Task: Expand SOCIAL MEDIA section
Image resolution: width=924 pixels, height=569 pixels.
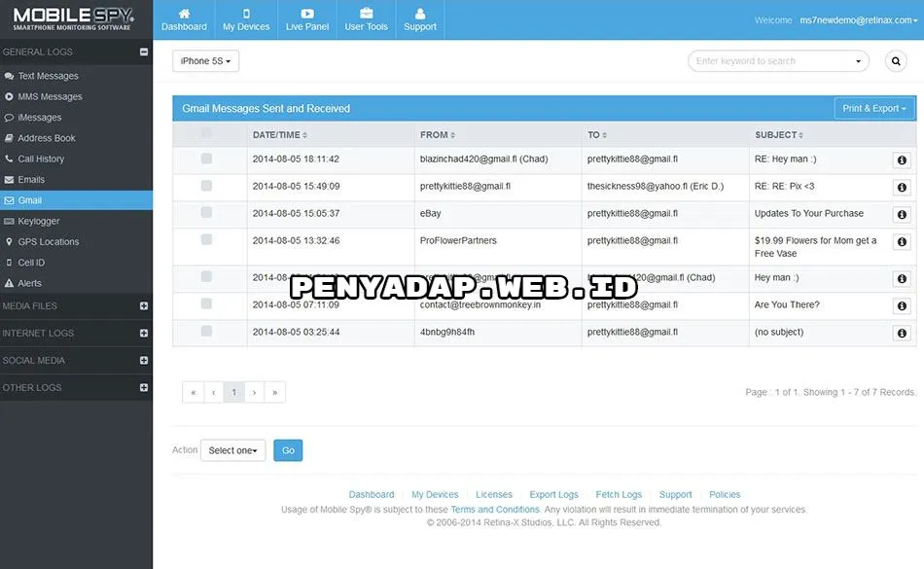Action: pyautogui.click(x=144, y=360)
